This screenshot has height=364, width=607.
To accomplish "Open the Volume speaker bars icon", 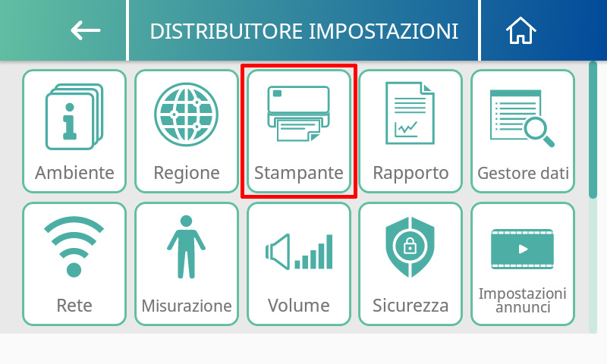I will click(299, 252).
